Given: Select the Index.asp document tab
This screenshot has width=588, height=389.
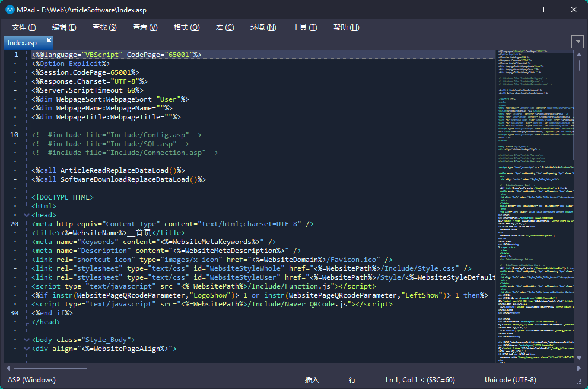Looking at the screenshot, I should point(23,43).
